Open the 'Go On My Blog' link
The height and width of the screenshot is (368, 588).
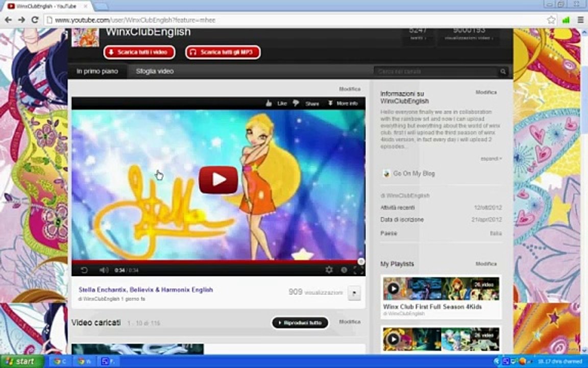tap(414, 173)
